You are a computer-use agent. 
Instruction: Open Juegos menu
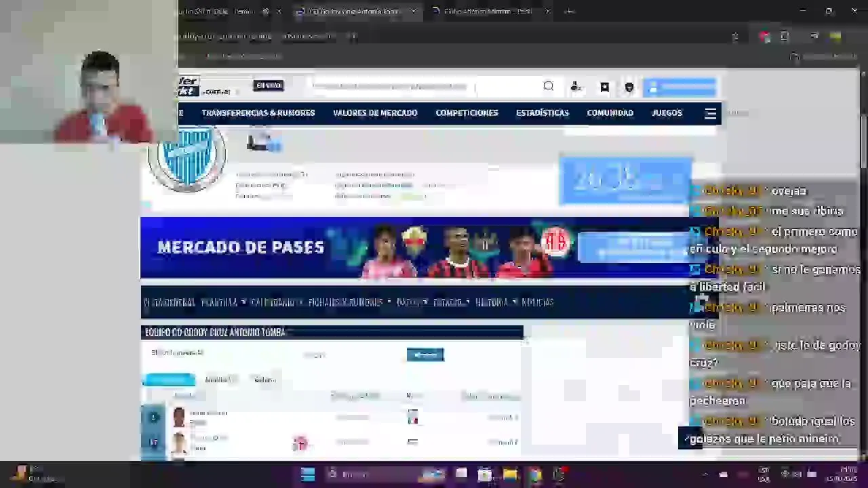click(667, 113)
